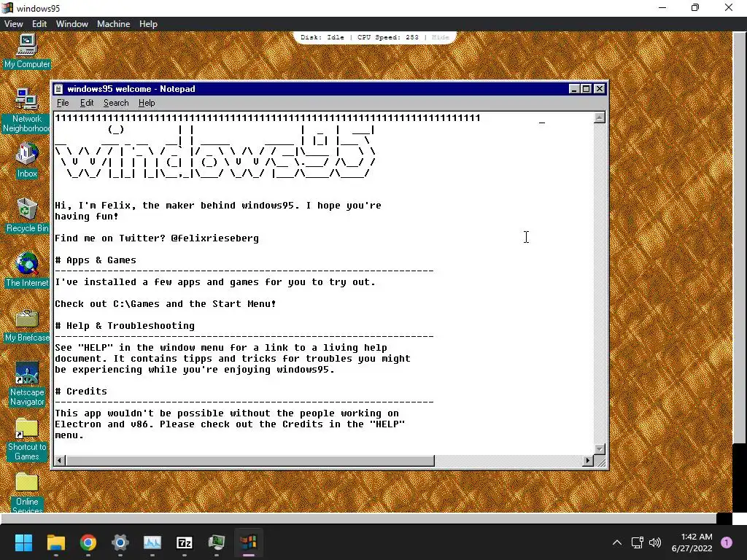
Task: Open Notepad Help menu
Action: 147,103
